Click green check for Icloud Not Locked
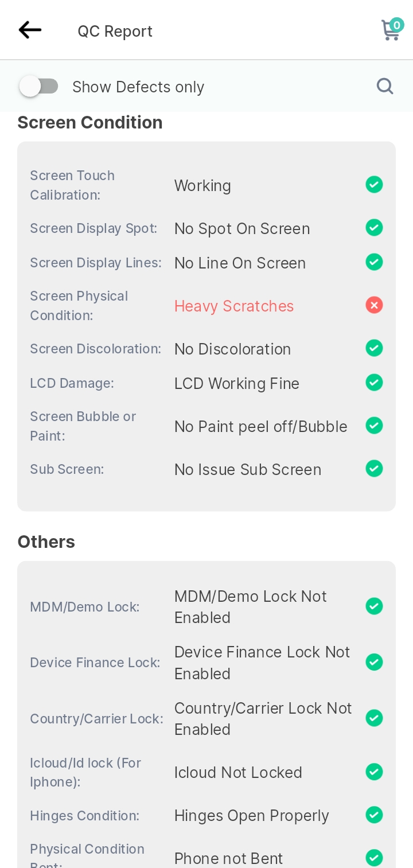This screenshot has height=868, width=413. click(374, 772)
